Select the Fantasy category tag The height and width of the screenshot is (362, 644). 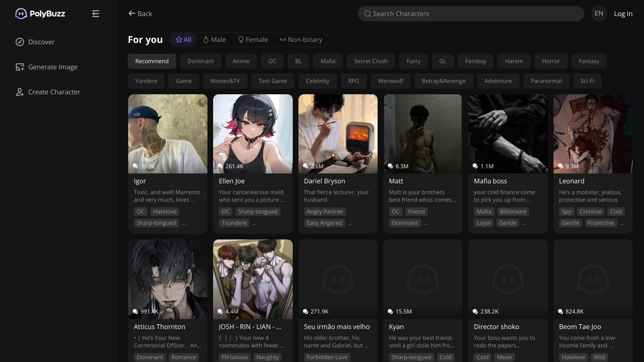(x=589, y=61)
